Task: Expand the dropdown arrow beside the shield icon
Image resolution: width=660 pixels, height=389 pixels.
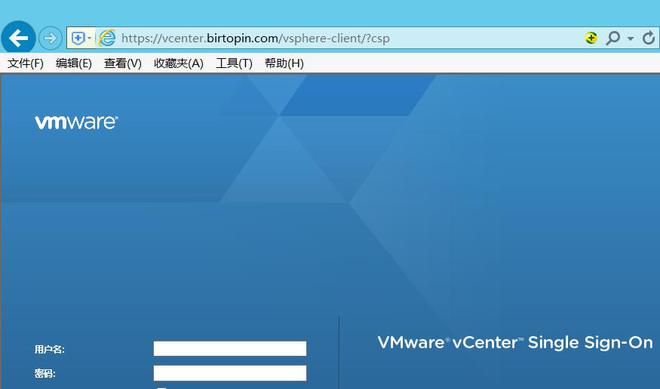Action: coord(89,38)
